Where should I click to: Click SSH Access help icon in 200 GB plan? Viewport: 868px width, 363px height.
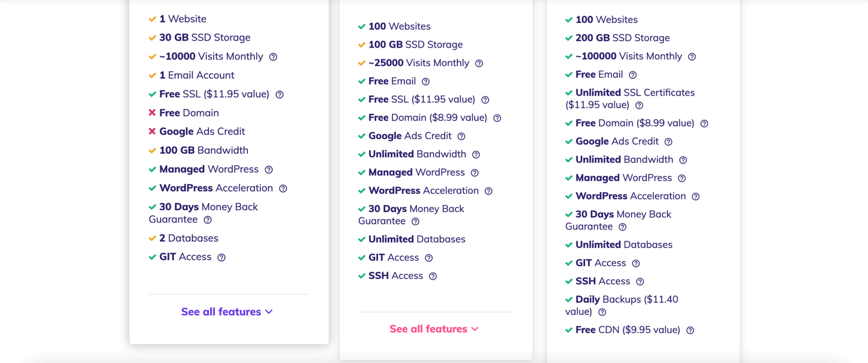click(x=640, y=282)
